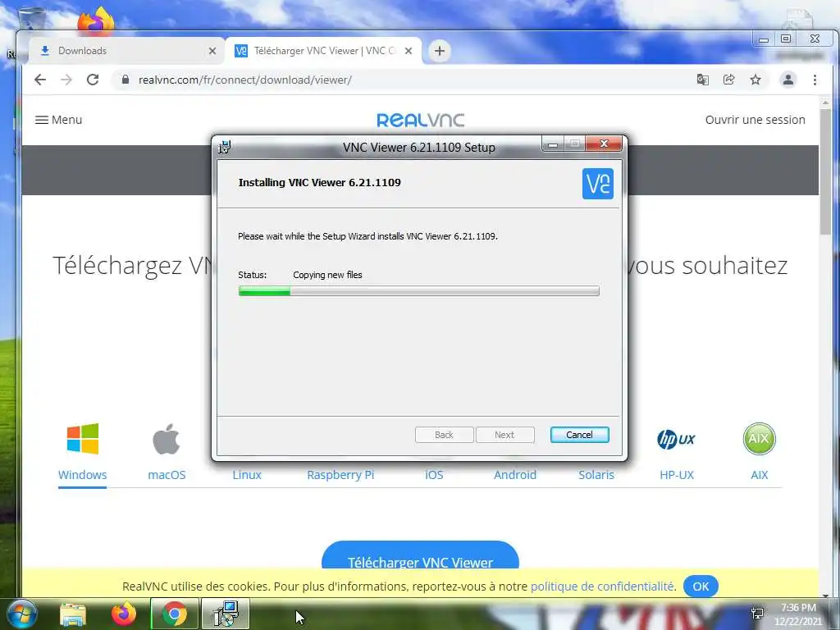This screenshot has height=630, width=840.
Task: Switch to Chrome in taskbar
Action: (175, 614)
